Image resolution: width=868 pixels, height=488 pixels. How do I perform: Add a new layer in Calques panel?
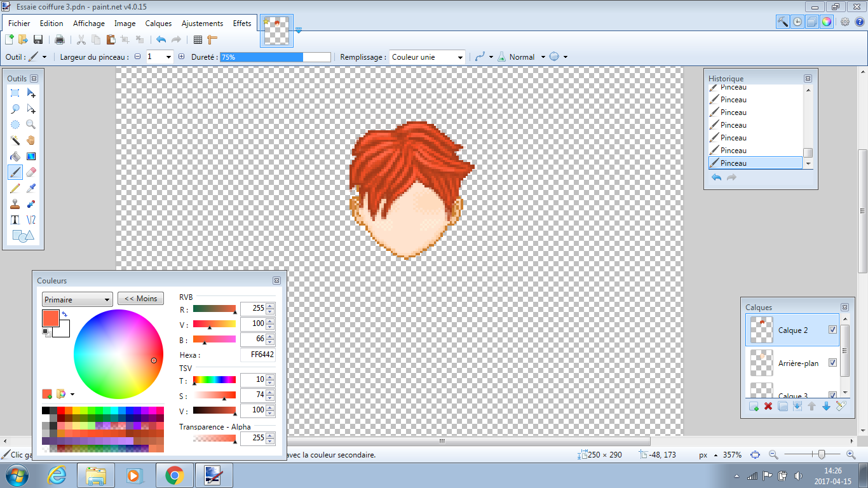click(x=754, y=406)
